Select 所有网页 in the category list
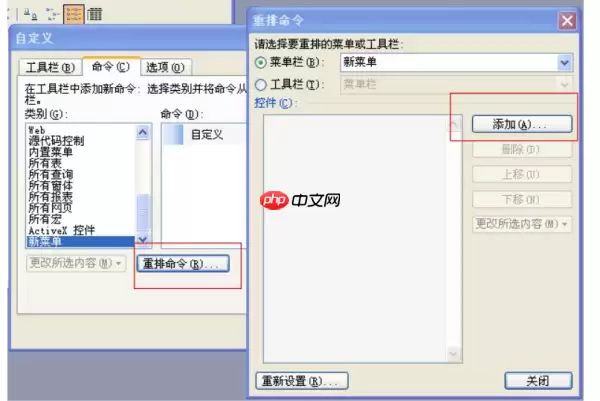Viewport: 600px width, 401px height. tap(81, 208)
